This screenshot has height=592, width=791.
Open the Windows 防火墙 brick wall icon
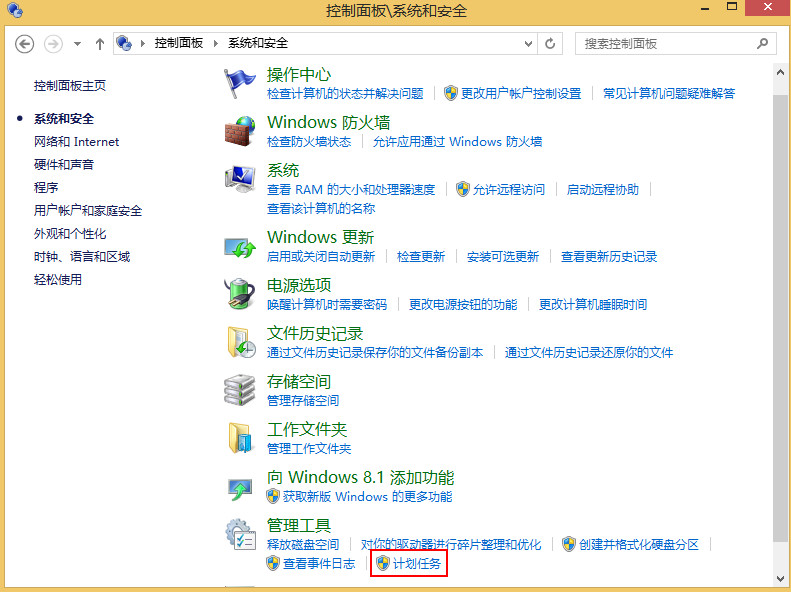pos(240,131)
